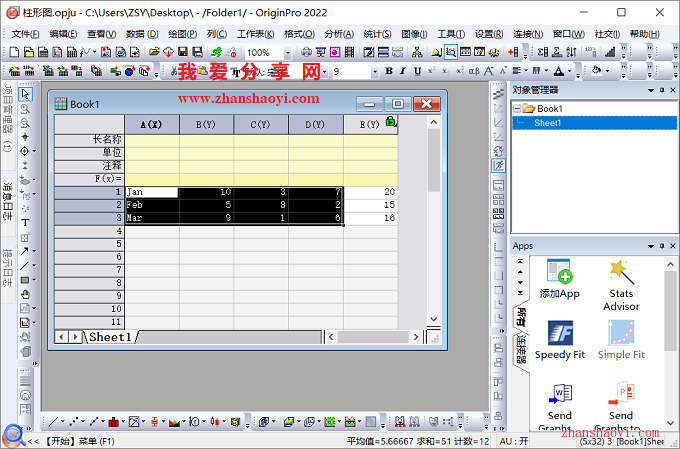Open the 文件(F) menu
This screenshot has height=449, width=680.
25,34
